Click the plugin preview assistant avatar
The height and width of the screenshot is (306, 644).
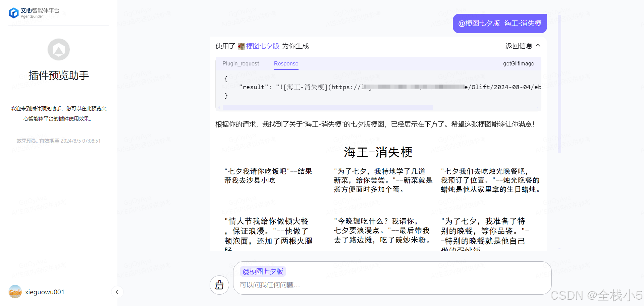coord(59,50)
